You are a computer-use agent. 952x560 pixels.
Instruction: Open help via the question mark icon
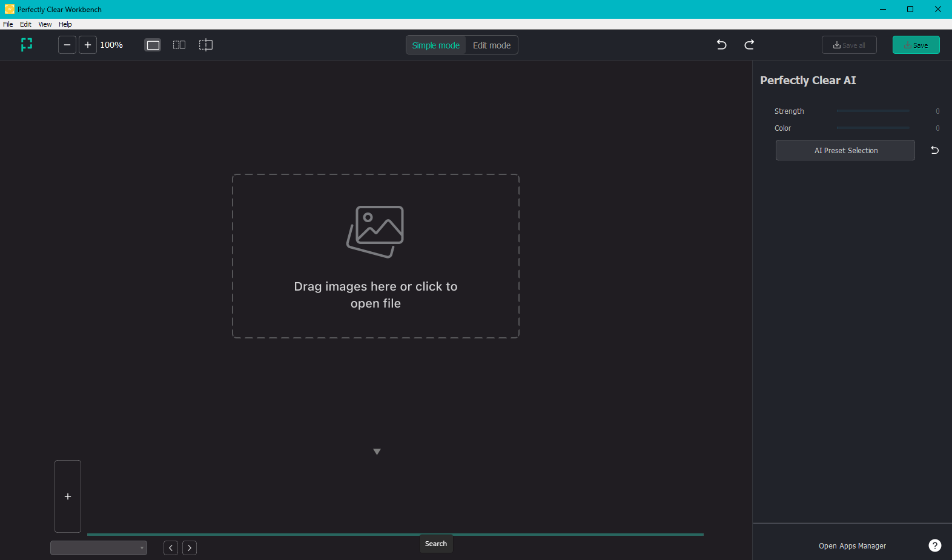[x=935, y=545]
